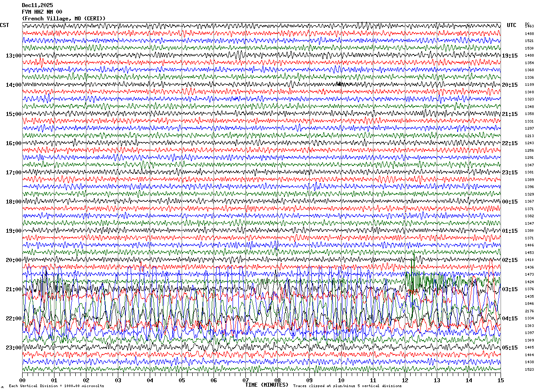Screen dimensions: 536x392
Task: Click the '22:00' CST hour label
Action: point(14,319)
